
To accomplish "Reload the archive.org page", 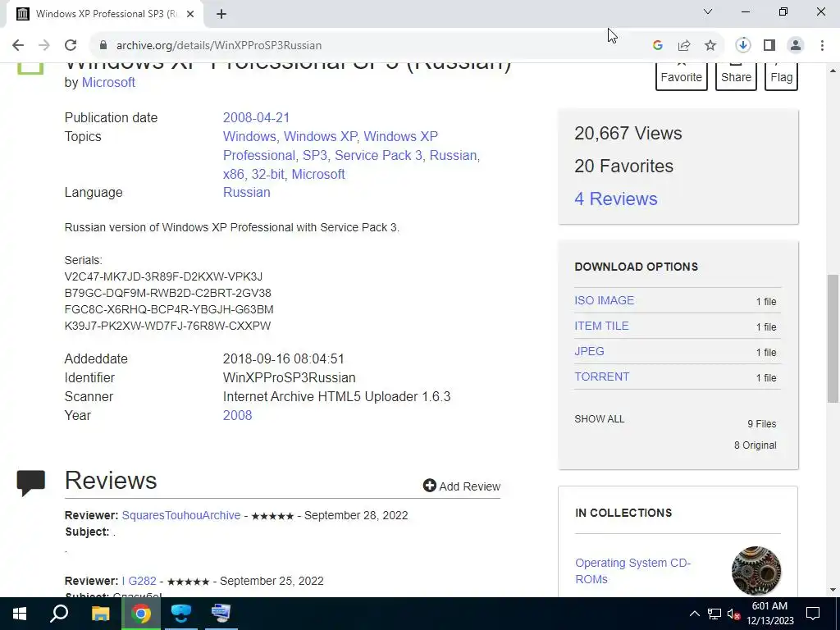I will click(x=71, y=45).
